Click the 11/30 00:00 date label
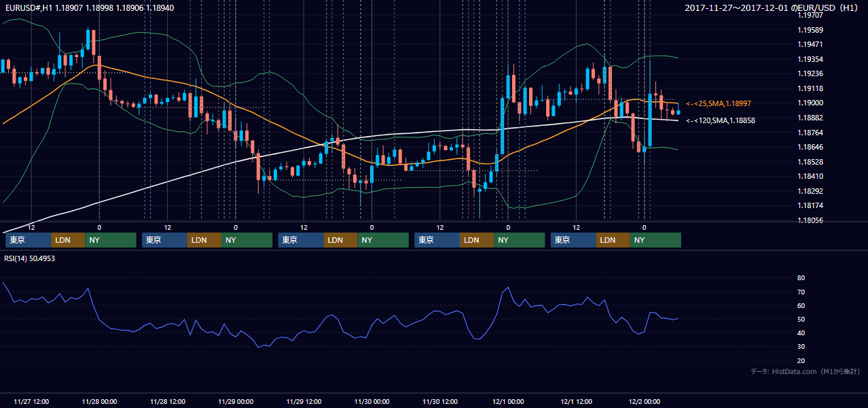Screen dimensions: 868x408 pyautogui.click(x=372, y=401)
